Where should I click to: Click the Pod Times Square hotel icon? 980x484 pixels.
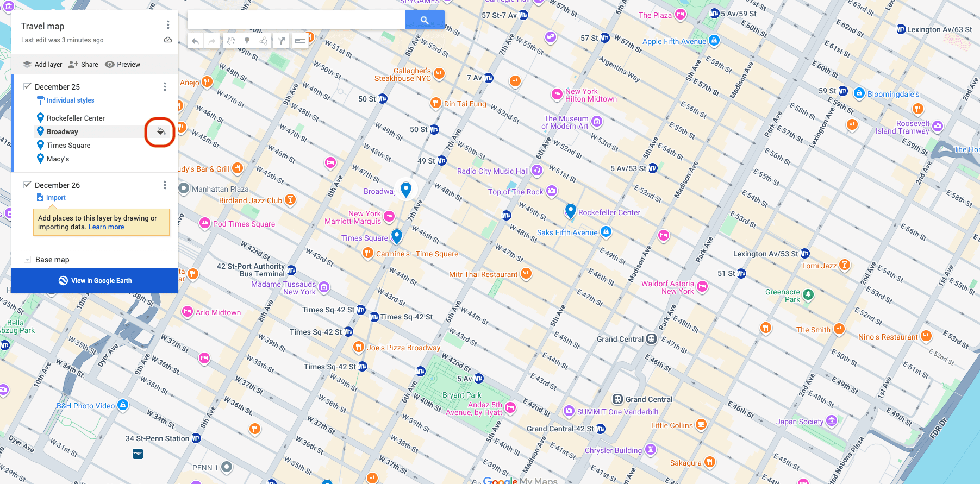pyautogui.click(x=205, y=223)
